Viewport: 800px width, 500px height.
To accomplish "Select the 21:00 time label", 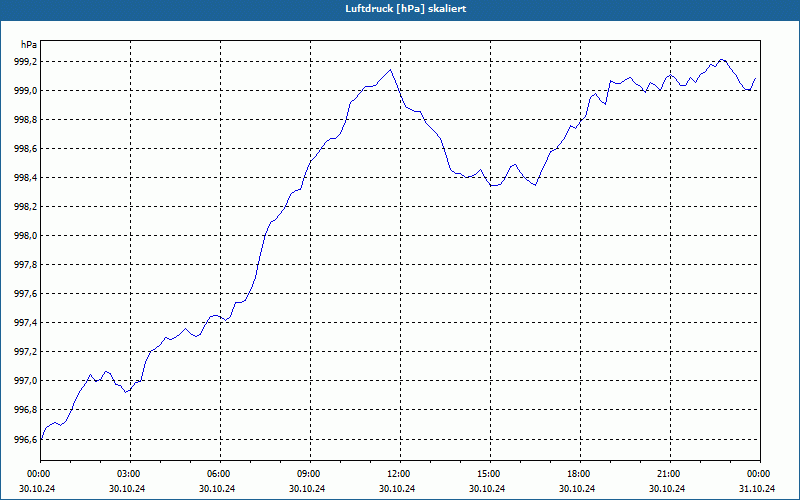I will [x=670, y=474].
